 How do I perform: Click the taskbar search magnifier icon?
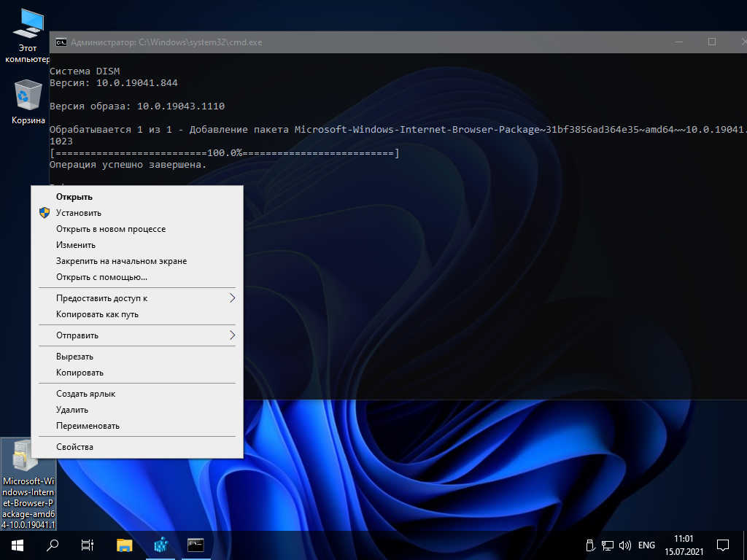pyautogui.click(x=53, y=545)
